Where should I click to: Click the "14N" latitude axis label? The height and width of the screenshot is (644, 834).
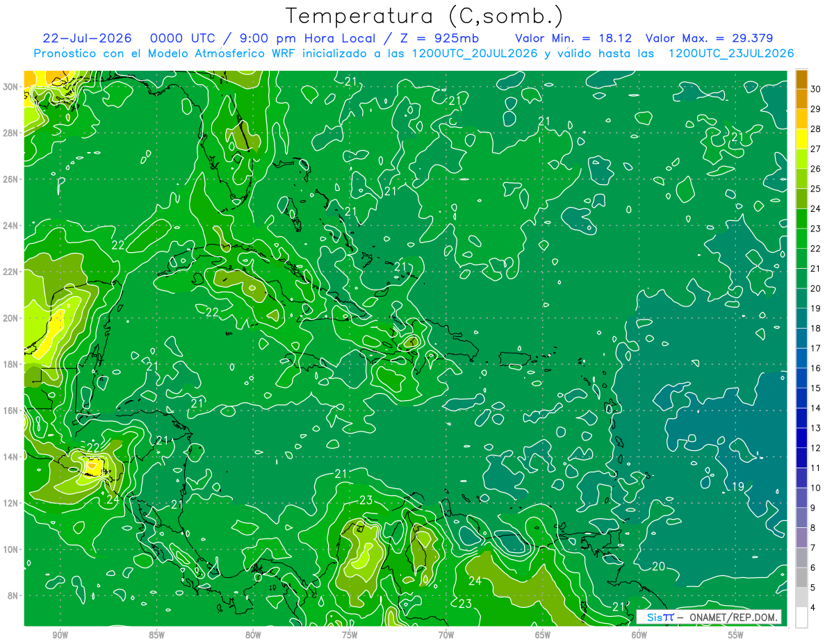tap(11, 456)
